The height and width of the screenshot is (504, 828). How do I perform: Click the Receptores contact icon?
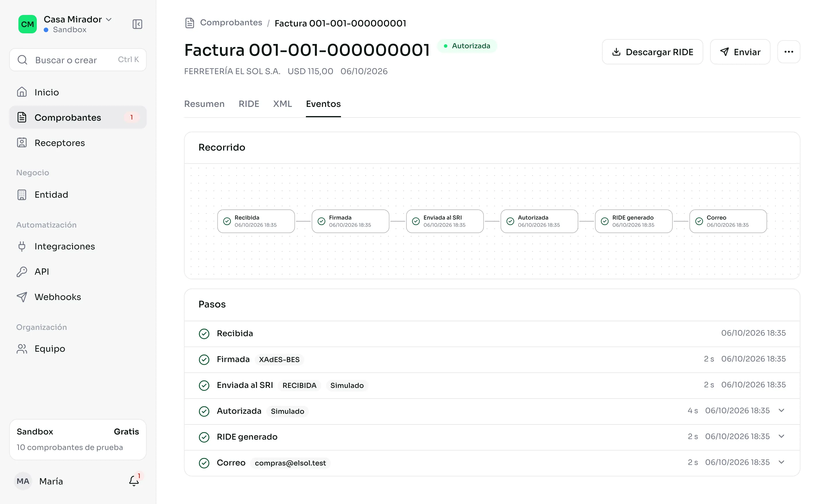pyautogui.click(x=22, y=143)
